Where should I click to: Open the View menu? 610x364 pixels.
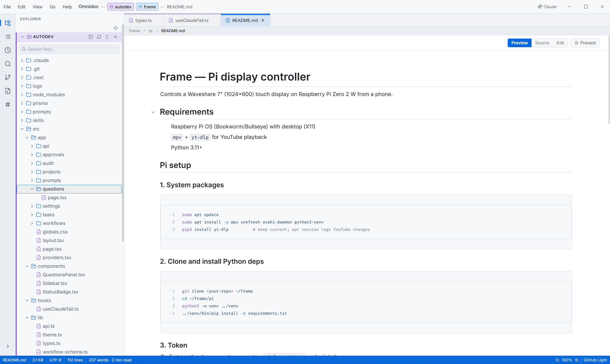37,7
